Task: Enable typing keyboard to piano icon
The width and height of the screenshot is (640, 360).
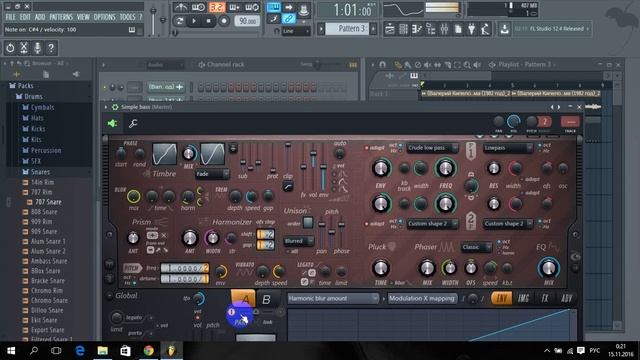Action: coord(273,7)
